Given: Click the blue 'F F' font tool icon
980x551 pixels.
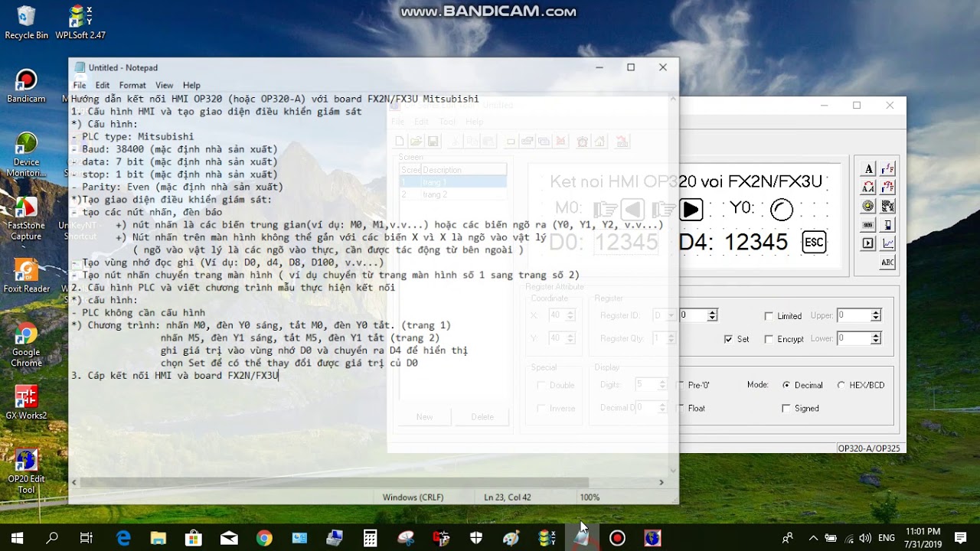Looking at the screenshot, I should pyautogui.click(x=888, y=169).
